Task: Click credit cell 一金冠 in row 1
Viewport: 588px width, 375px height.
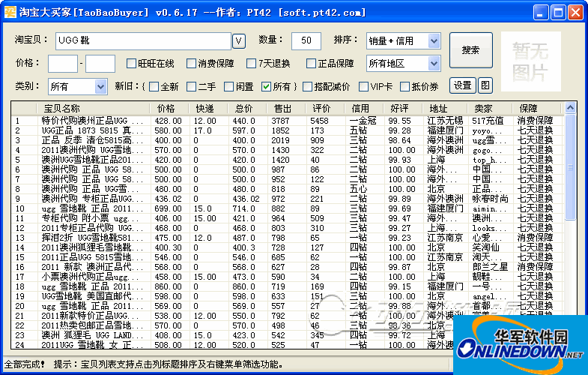Action: 363,121
